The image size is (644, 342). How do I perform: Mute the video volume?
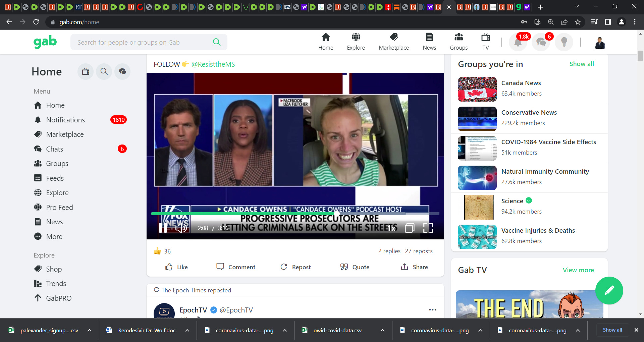click(x=181, y=228)
